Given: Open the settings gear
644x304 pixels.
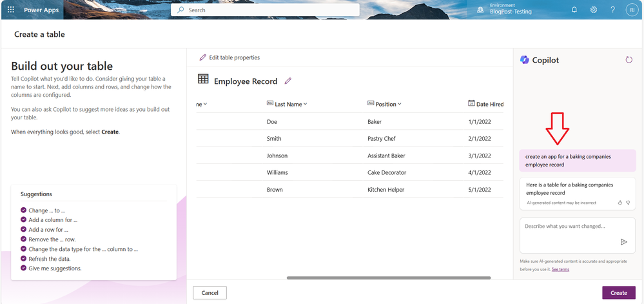Looking at the screenshot, I should coord(594,10).
